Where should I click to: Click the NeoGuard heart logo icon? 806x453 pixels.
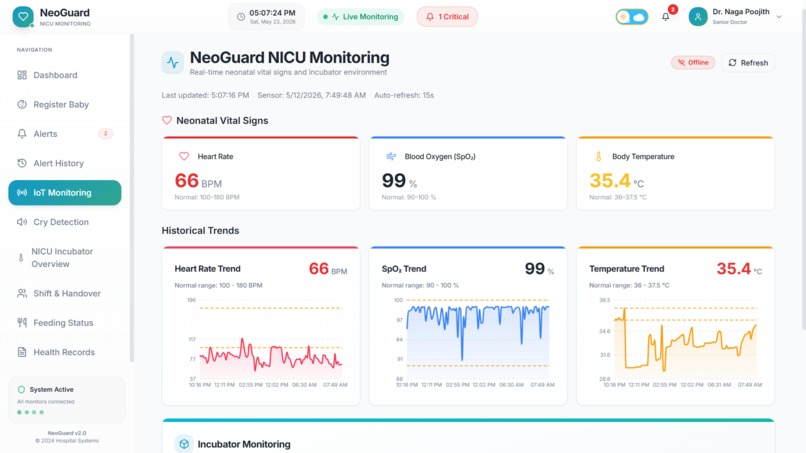[x=23, y=16]
